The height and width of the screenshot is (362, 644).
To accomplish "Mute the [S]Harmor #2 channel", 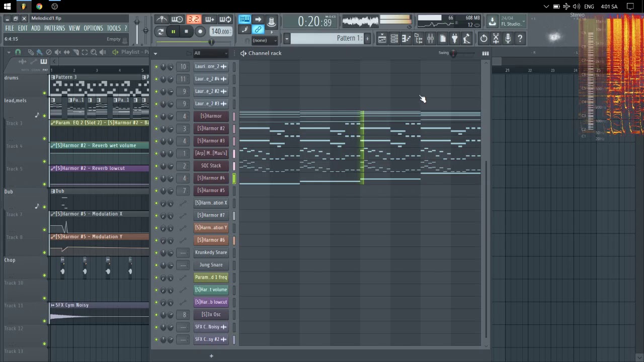I will 156,129.
